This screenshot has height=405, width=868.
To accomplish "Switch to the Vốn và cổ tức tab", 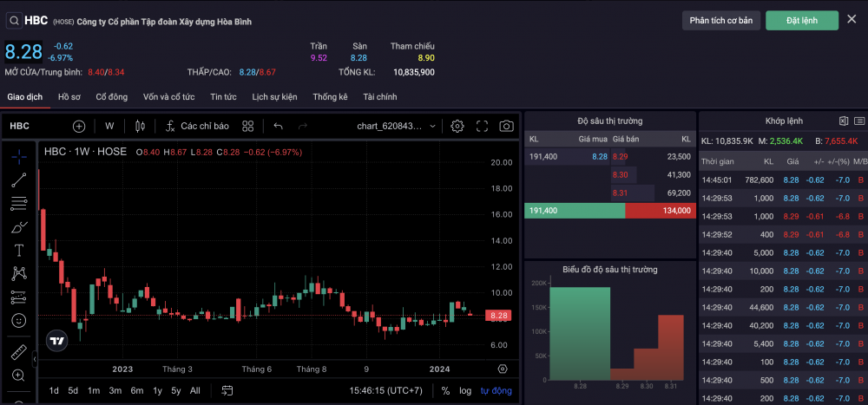I will (x=169, y=97).
